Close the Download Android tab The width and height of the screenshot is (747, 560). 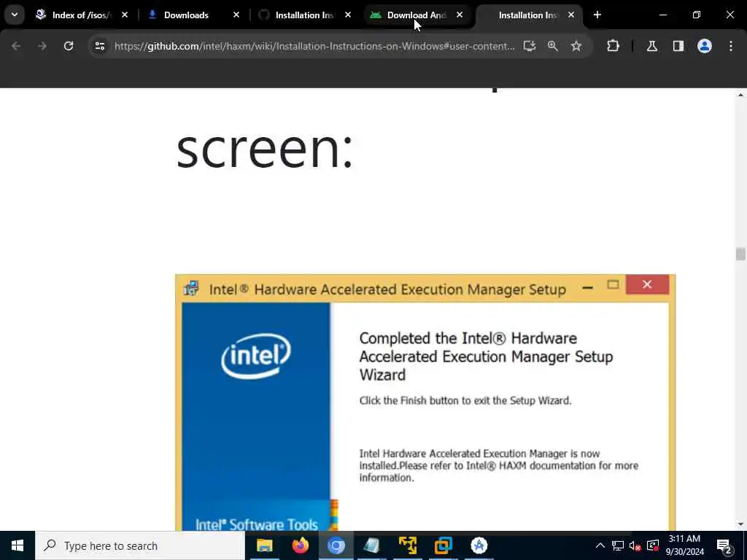(x=460, y=15)
